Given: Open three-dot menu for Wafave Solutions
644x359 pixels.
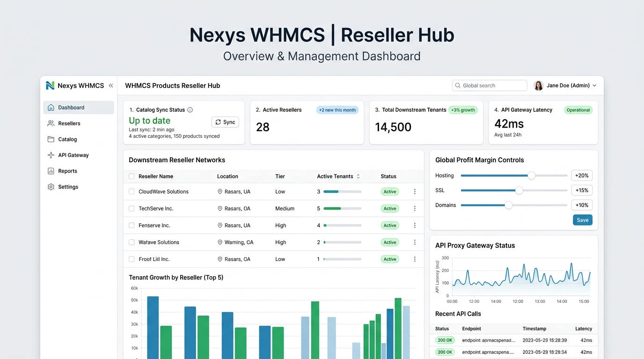Looking at the screenshot, I should 415,242.
